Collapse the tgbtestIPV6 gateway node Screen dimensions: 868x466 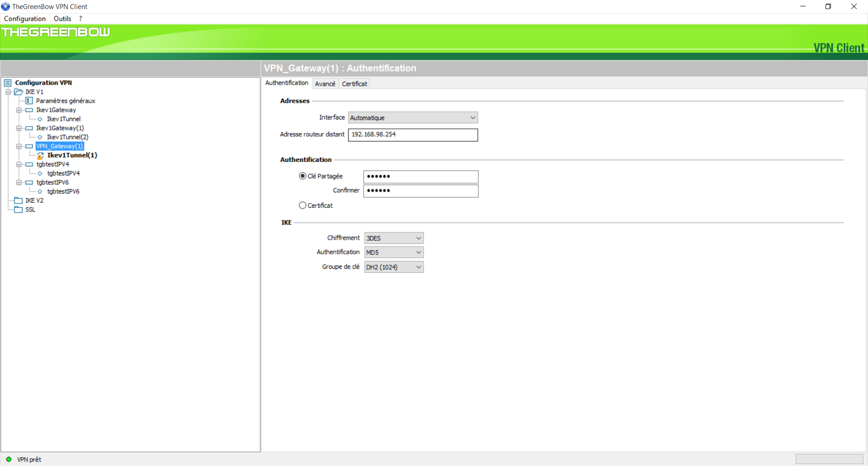point(19,182)
